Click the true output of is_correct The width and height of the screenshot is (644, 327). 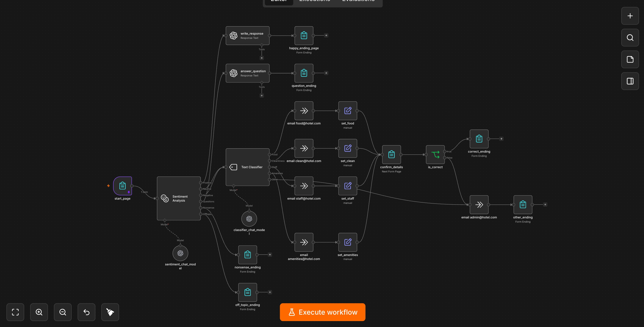(445, 151)
